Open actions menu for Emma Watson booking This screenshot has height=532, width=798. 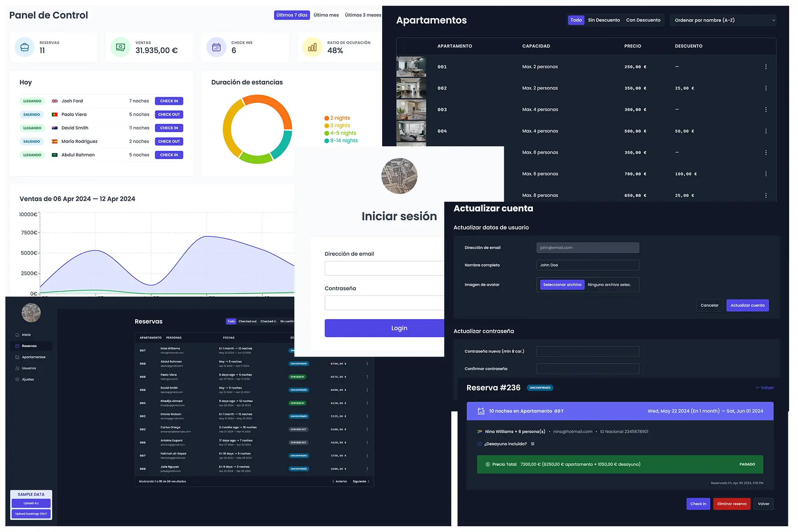tap(367, 416)
